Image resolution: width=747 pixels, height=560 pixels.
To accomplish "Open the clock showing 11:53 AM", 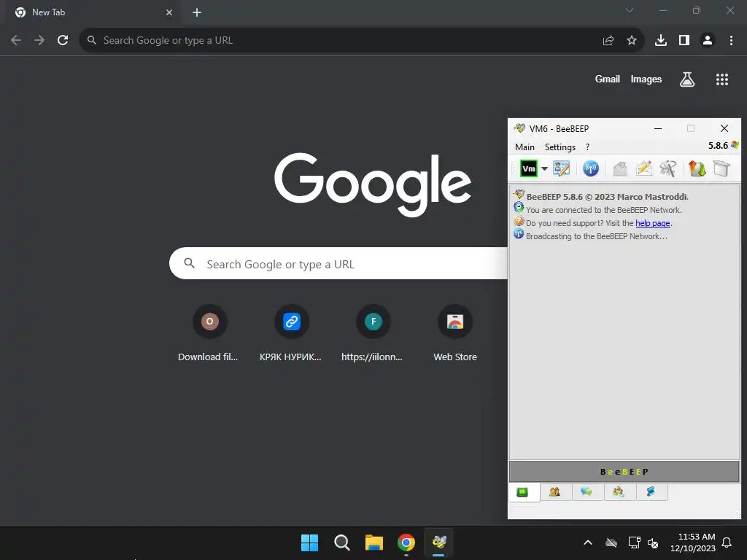I will pyautogui.click(x=692, y=542).
